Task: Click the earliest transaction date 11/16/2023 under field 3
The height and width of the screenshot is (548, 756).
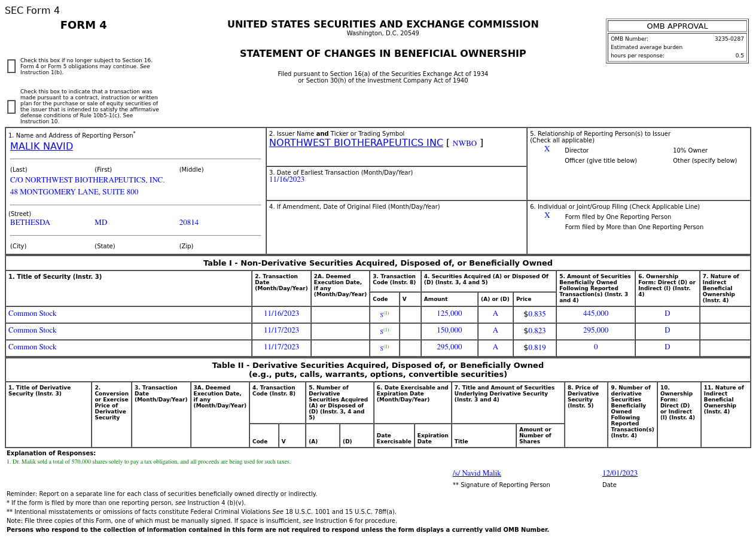Action: tap(286, 179)
